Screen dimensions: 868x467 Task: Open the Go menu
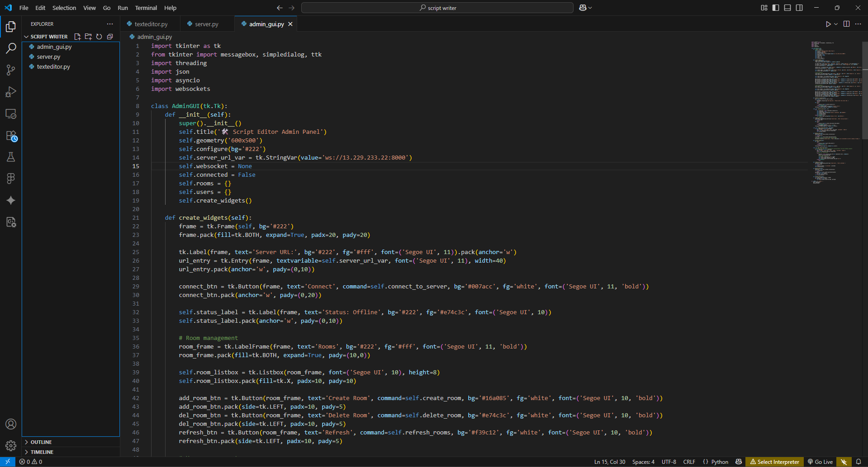coord(107,8)
